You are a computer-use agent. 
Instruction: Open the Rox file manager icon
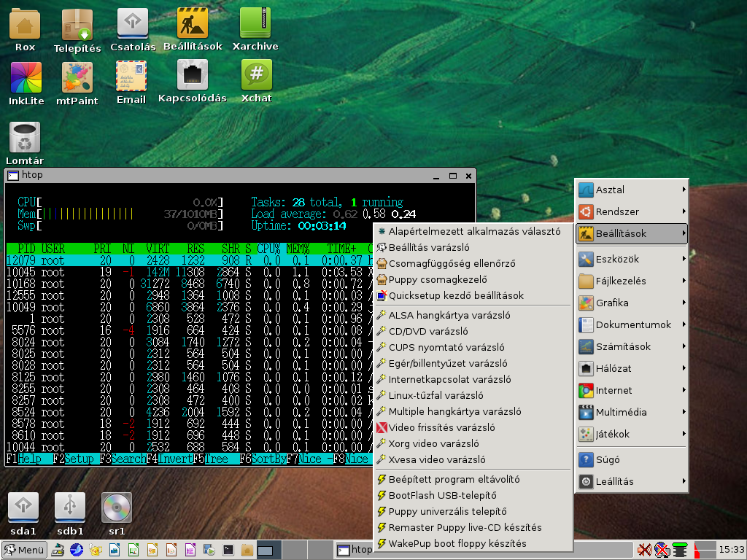[25, 25]
